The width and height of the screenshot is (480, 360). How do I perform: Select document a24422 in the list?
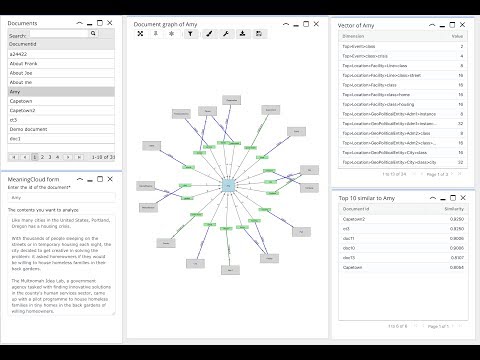click(x=61, y=54)
